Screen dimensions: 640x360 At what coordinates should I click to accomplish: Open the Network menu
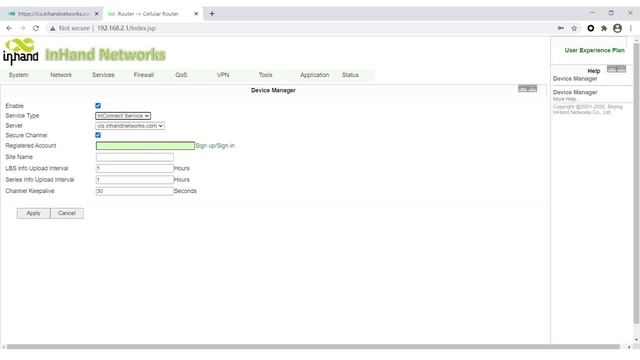click(x=61, y=75)
